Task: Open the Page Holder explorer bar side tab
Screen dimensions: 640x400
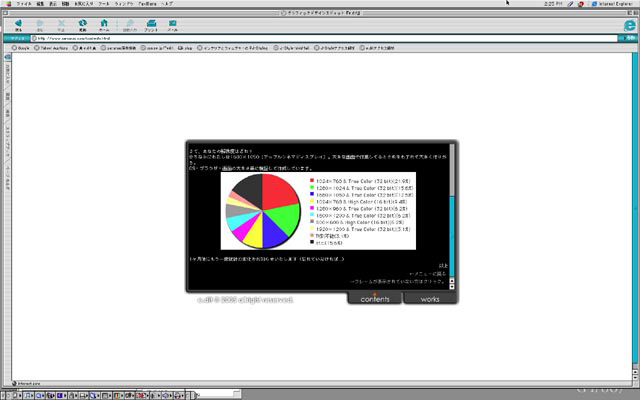Action: pos(7,178)
